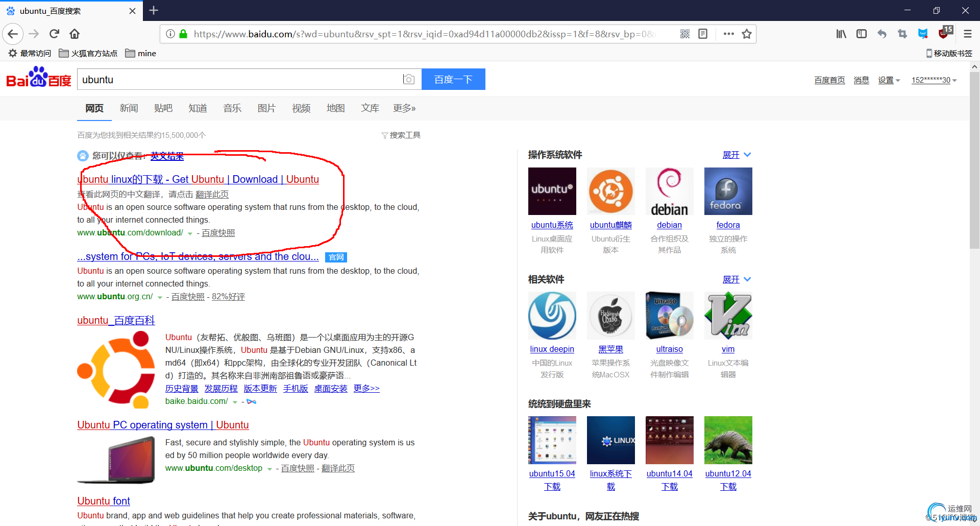980x526 pixels.
Task: Open the 152******30 account dropdown
Action: 934,80
